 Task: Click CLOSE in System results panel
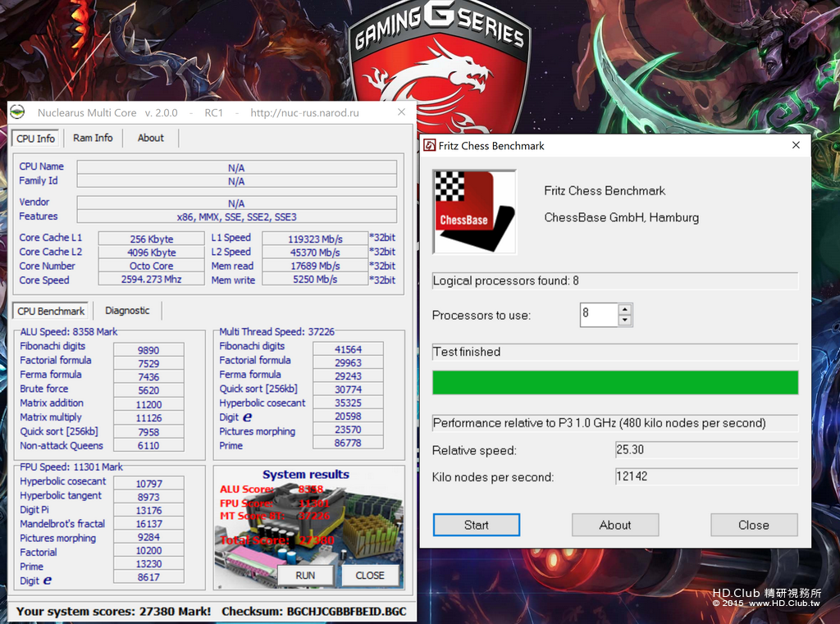[x=370, y=576]
